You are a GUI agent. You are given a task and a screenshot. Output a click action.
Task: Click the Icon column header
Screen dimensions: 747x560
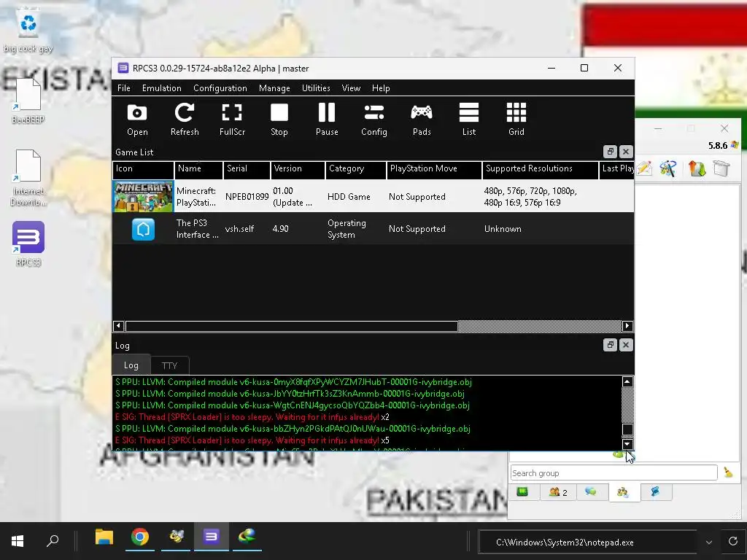143,168
